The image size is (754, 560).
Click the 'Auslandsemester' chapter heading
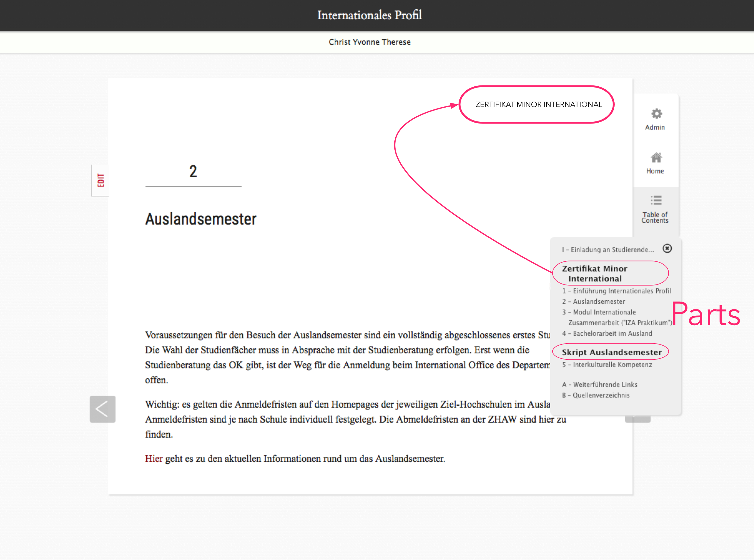point(200,219)
